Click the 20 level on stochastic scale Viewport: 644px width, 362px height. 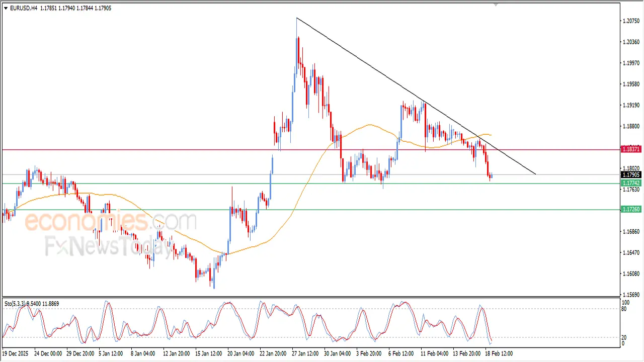tap(625, 337)
